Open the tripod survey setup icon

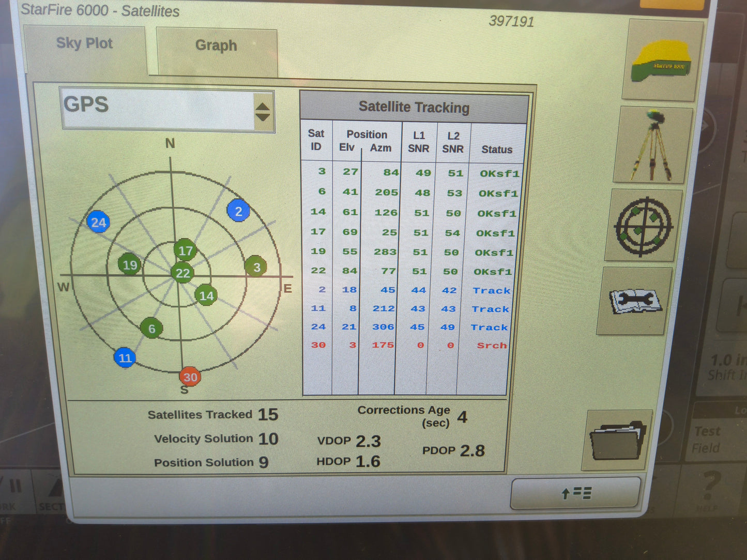click(x=652, y=145)
